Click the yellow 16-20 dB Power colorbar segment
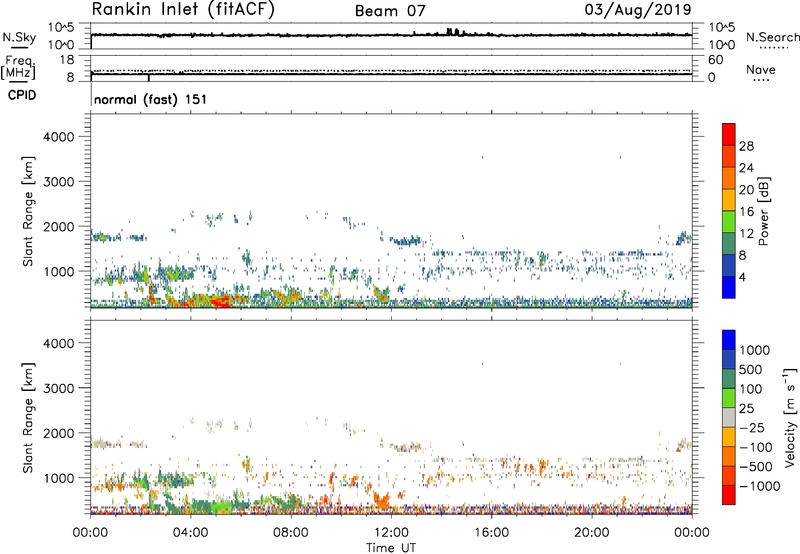 (729, 200)
